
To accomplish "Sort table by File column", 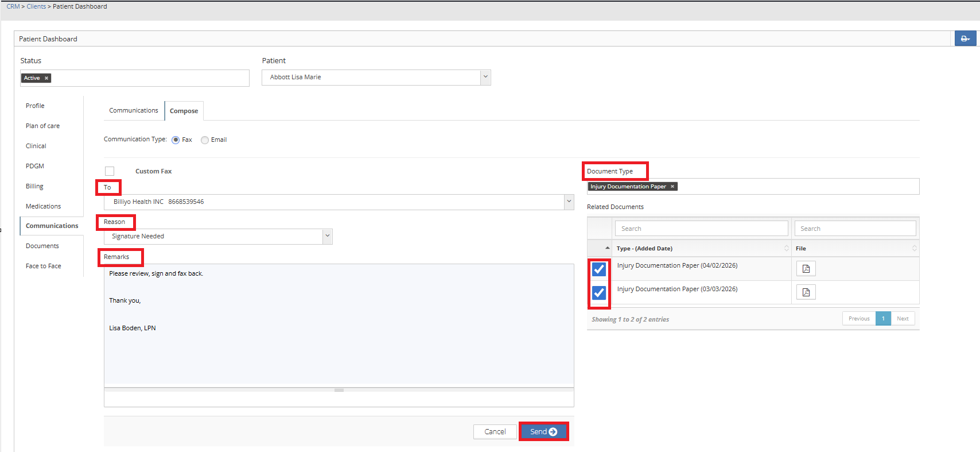I will tap(855, 249).
